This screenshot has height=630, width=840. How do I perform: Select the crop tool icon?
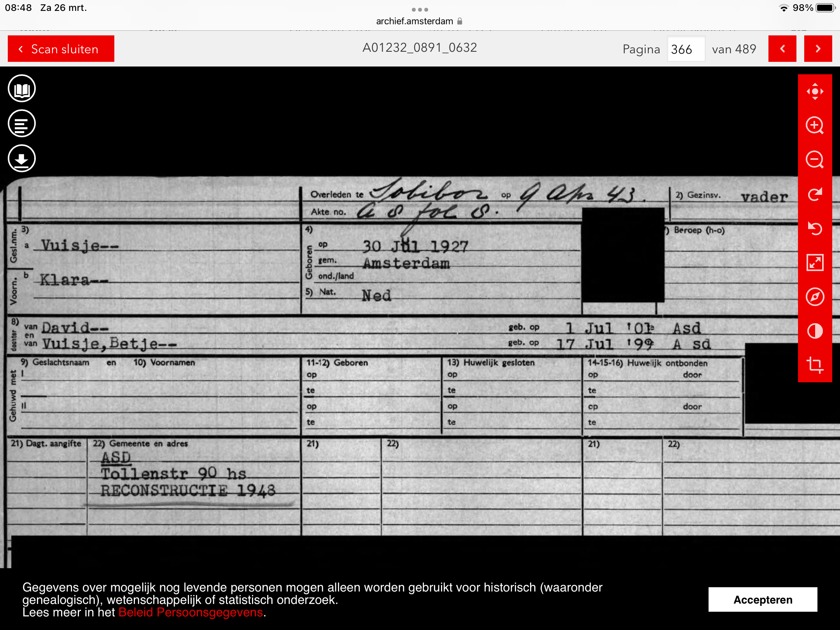pyautogui.click(x=815, y=365)
